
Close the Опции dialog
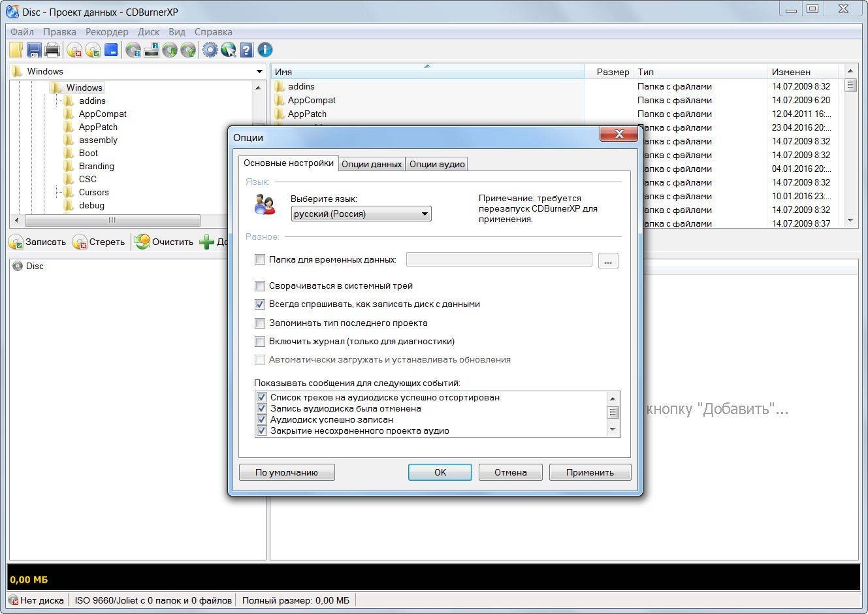[x=619, y=134]
